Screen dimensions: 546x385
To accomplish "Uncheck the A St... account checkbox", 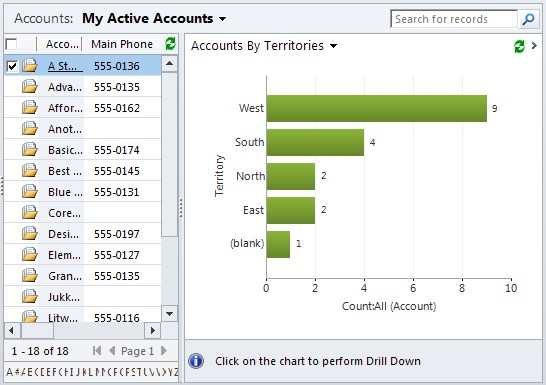I will tap(13, 66).
